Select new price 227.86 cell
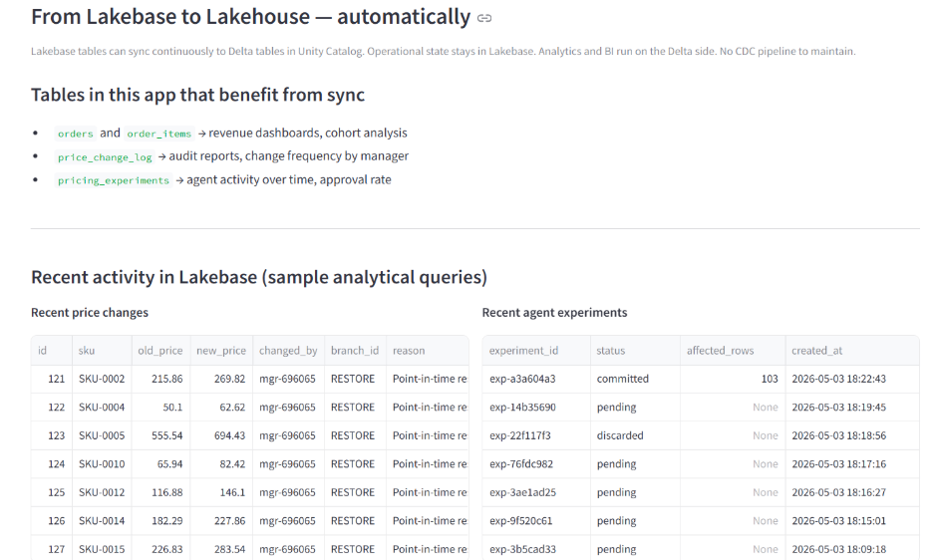 pos(221,521)
